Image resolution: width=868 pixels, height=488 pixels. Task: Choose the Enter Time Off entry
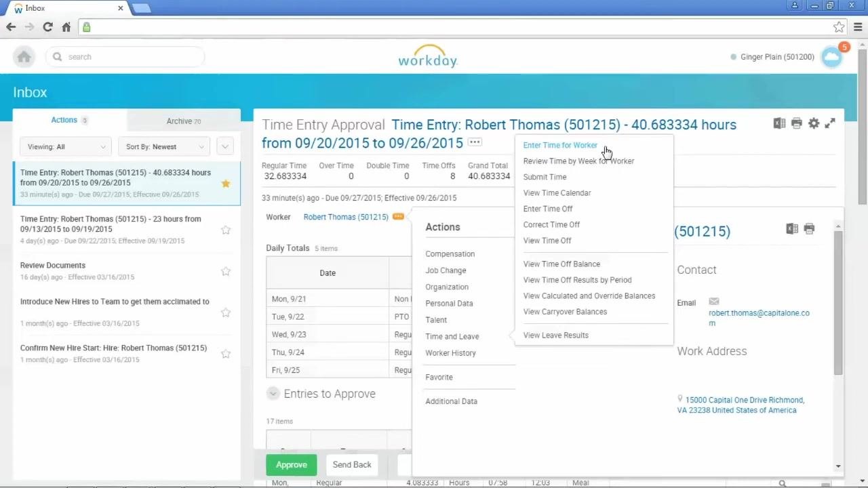click(547, 209)
